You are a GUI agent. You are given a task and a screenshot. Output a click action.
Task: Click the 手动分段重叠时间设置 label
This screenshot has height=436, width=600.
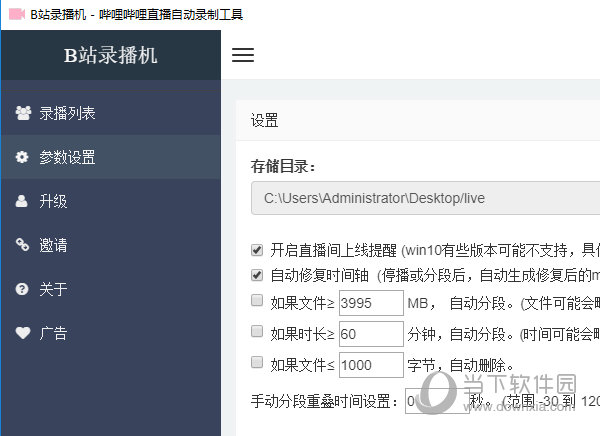[x=324, y=401]
